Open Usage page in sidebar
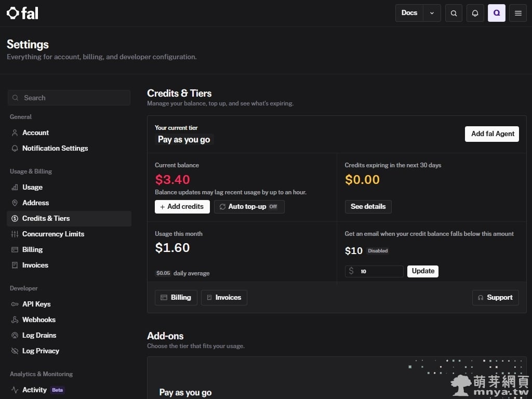Viewport: 532px width, 399px height. [x=69, y=187]
